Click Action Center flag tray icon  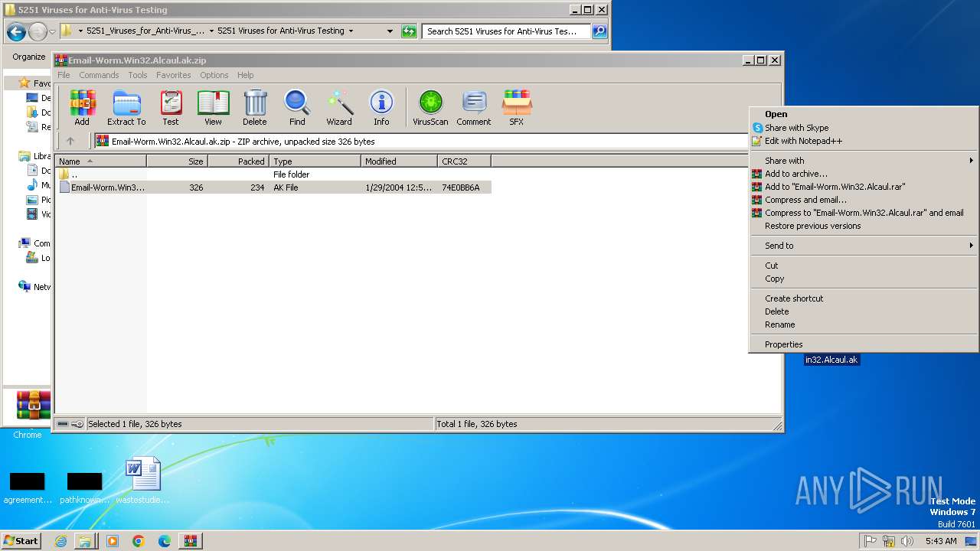pos(871,541)
